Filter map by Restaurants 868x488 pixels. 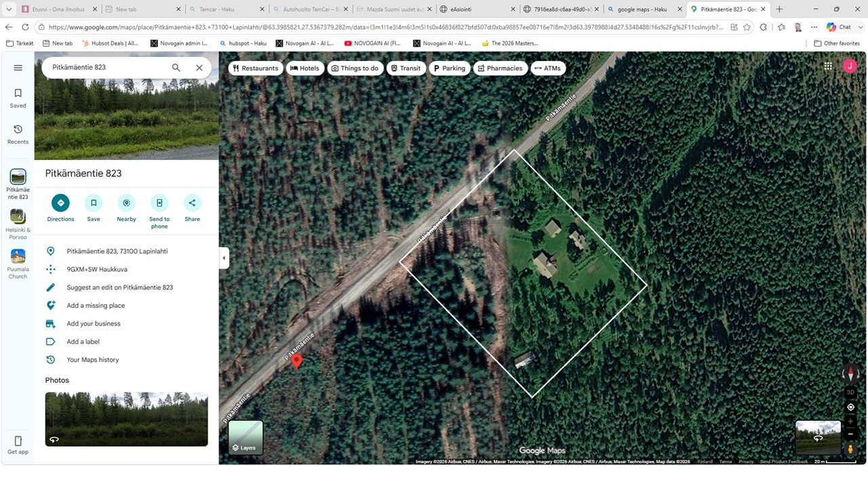click(x=256, y=68)
